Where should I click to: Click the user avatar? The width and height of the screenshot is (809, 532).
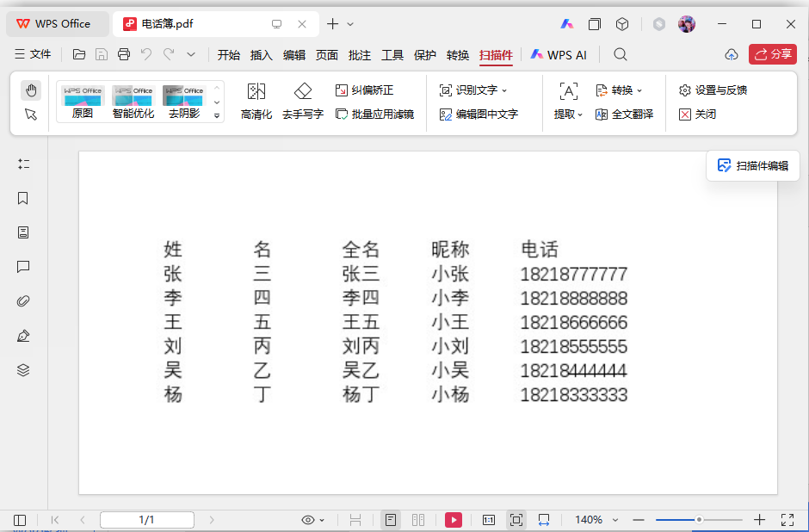pyautogui.click(x=687, y=24)
